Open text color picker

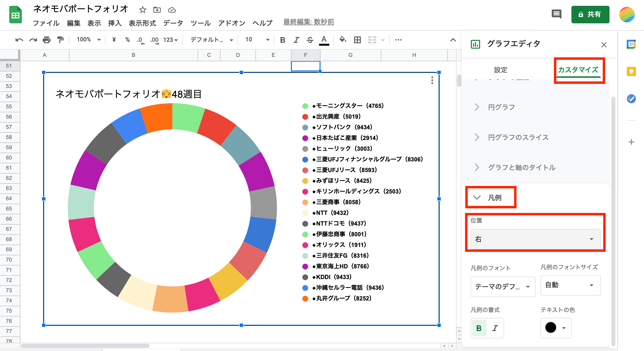coord(324,40)
